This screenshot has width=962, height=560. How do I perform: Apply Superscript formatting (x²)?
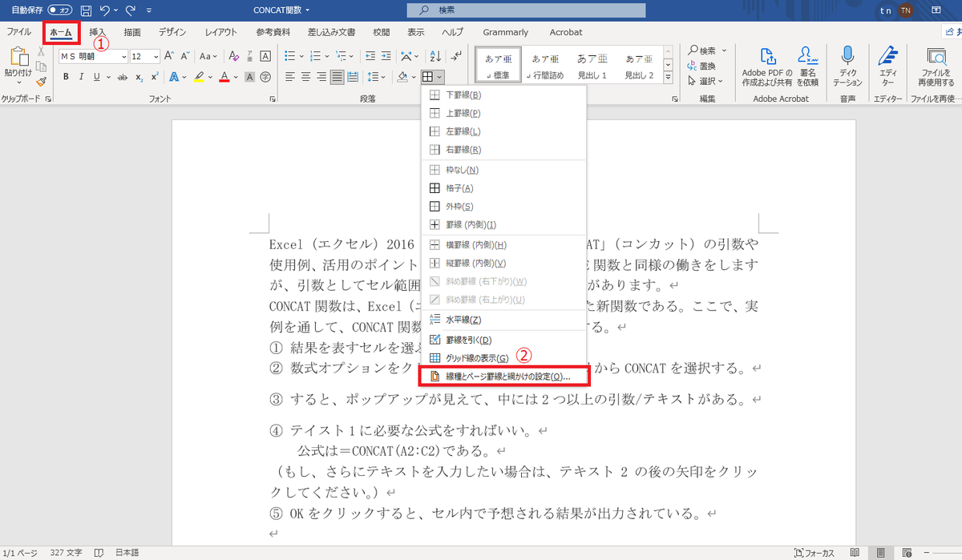click(x=154, y=77)
